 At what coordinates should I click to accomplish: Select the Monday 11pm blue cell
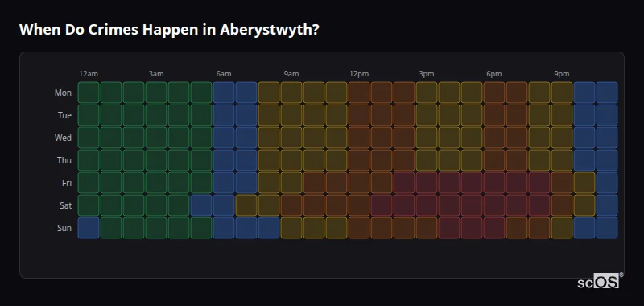click(x=607, y=93)
